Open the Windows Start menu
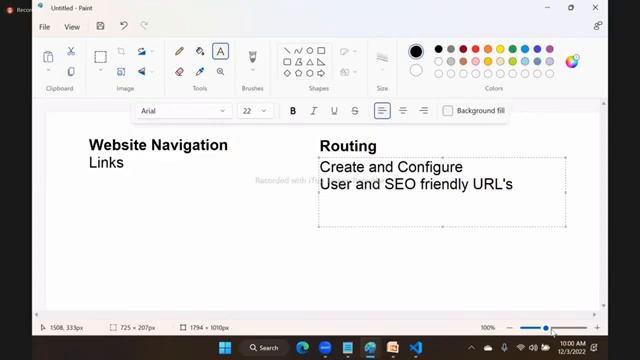The image size is (640, 360). click(225, 348)
